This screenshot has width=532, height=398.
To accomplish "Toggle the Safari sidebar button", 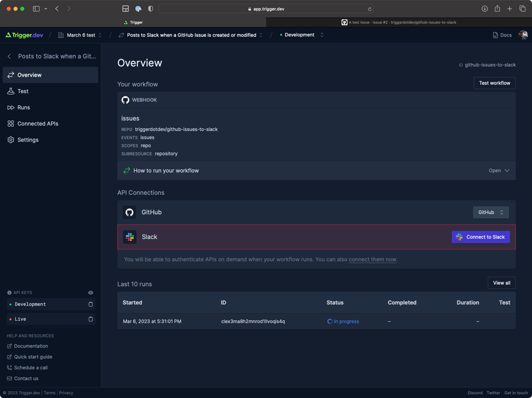I will pyautogui.click(x=36, y=9).
